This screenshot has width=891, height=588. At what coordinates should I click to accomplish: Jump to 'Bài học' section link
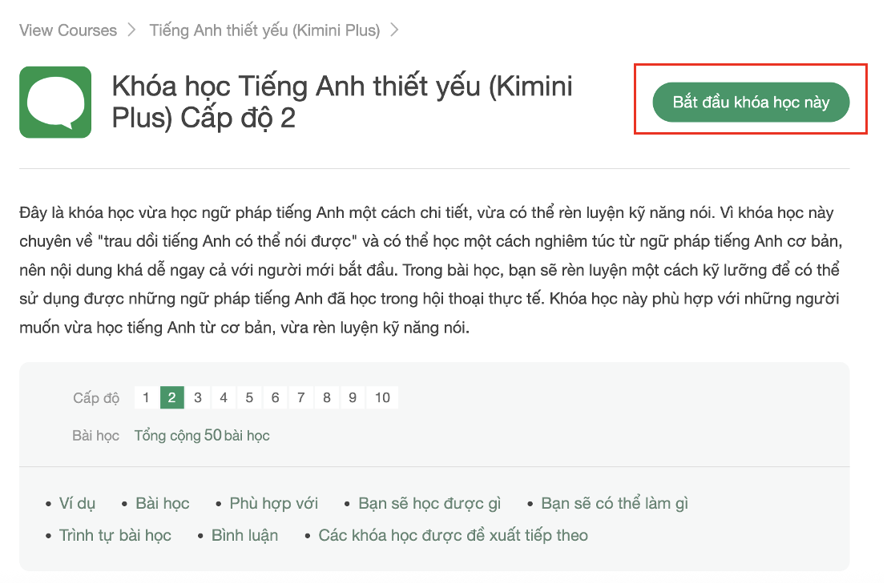pos(163,504)
